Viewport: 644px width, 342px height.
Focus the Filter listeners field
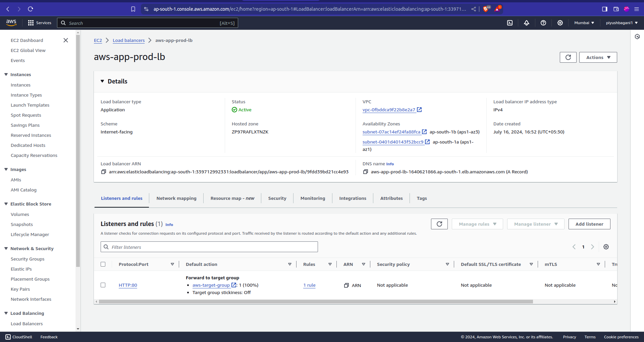[209, 247]
